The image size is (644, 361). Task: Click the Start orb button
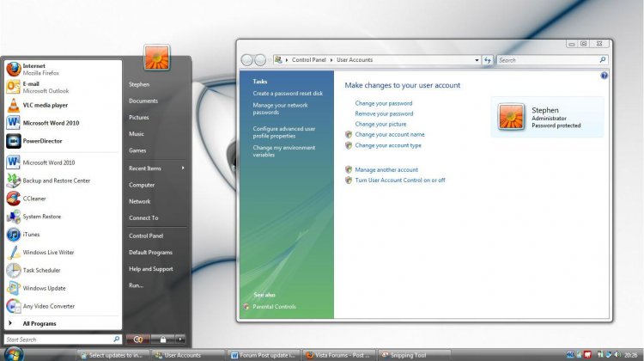(14, 354)
